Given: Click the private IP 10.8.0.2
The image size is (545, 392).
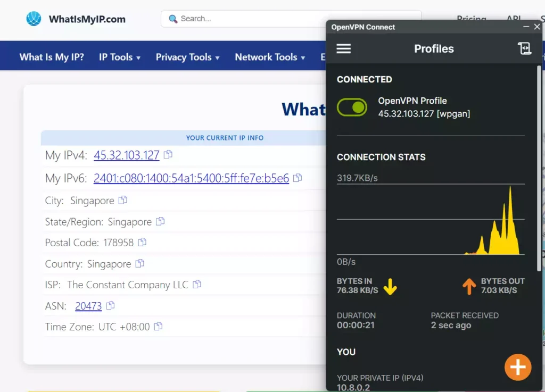Looking at the screenshot, I should pos(353,388).
